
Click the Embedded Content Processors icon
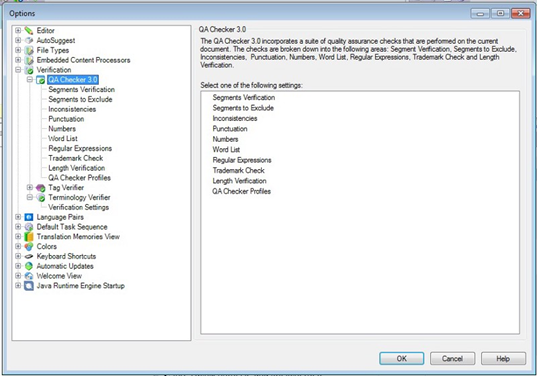(29, 60)
